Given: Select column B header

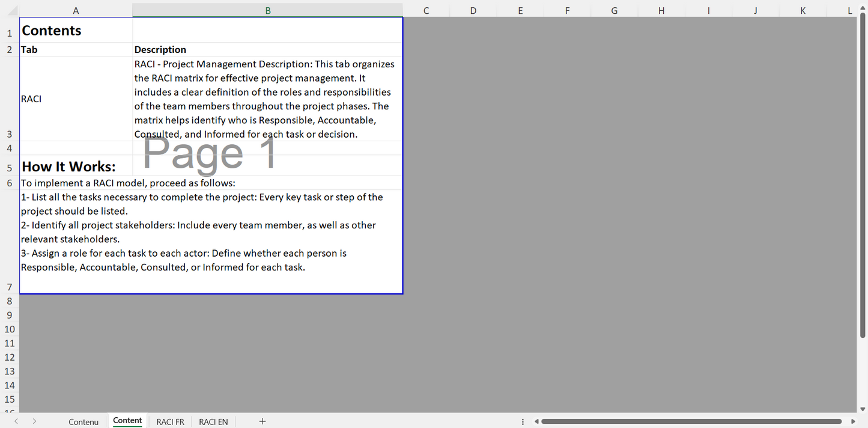Looking at the screenshot, I should (267, 10).
